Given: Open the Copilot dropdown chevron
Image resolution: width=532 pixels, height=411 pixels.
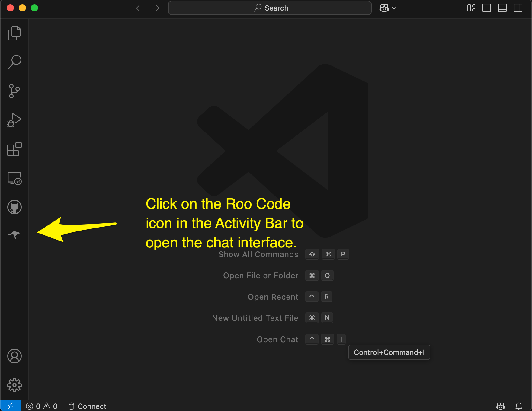Looking at the screenshot, I should click(394, 8).
